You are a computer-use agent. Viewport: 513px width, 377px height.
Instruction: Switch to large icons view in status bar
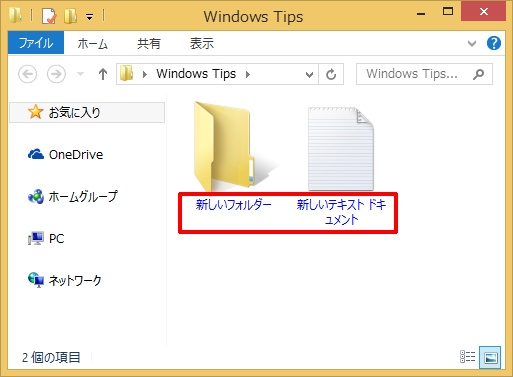[x=491, y=357]
